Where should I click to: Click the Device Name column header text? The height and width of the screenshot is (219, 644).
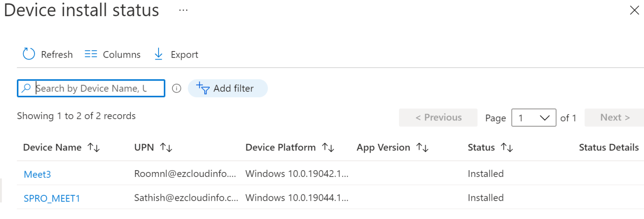[52, 147]
